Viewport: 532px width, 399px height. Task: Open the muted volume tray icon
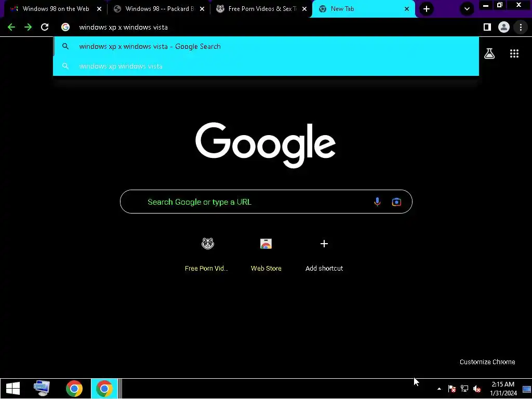477,389
